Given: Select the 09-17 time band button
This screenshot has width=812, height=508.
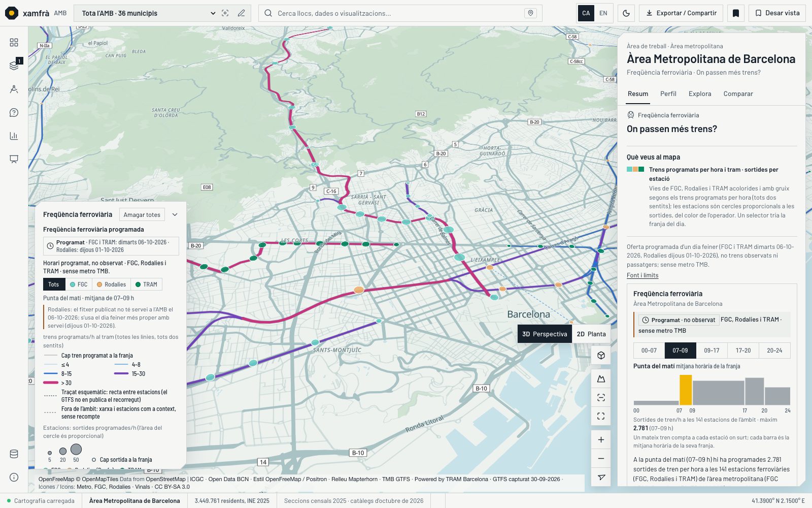Looking at the screenshot, I should coord(712,351).
